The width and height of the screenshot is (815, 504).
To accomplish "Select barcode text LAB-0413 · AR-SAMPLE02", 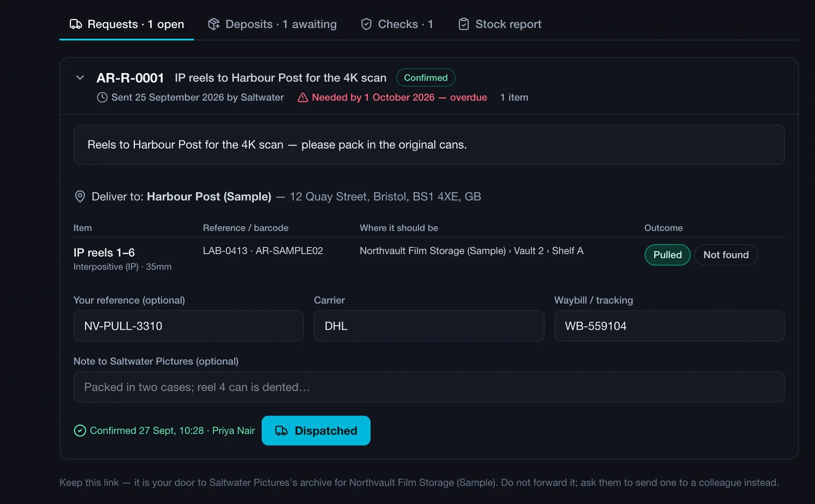I will pos(263,251).
